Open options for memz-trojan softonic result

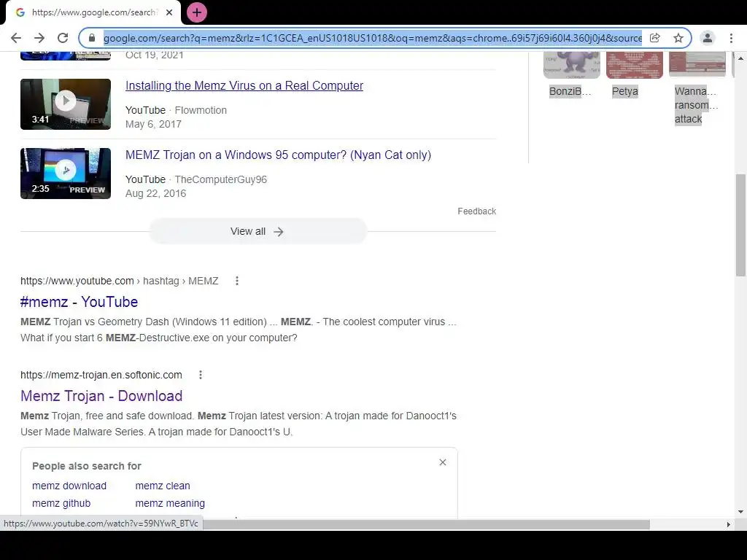tap(201, 375)
